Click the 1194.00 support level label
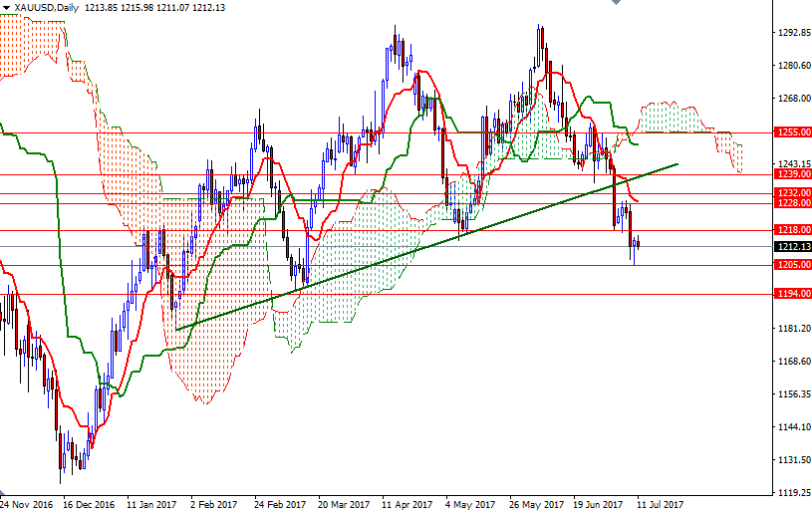Screen dimensions: 812x512 click(792, 294)
